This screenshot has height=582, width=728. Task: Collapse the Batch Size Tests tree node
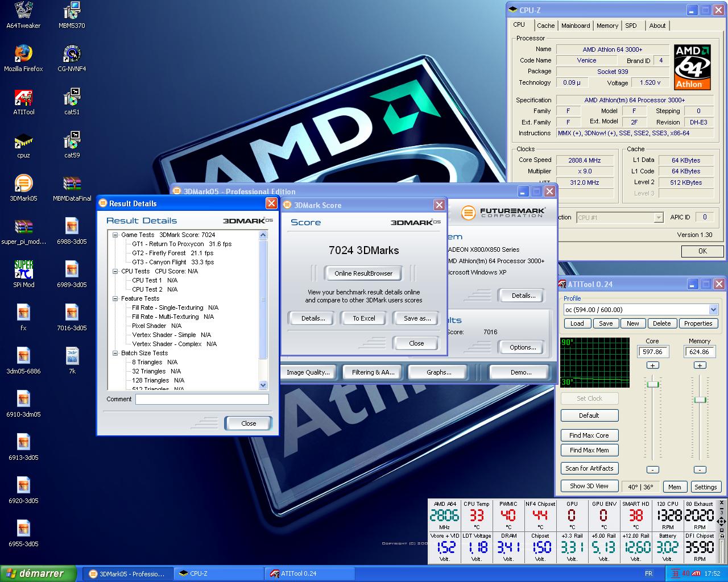(115, 353)
